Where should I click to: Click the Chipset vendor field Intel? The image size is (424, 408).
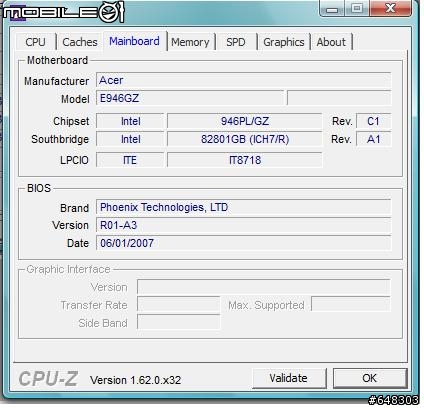click(130, 121)
